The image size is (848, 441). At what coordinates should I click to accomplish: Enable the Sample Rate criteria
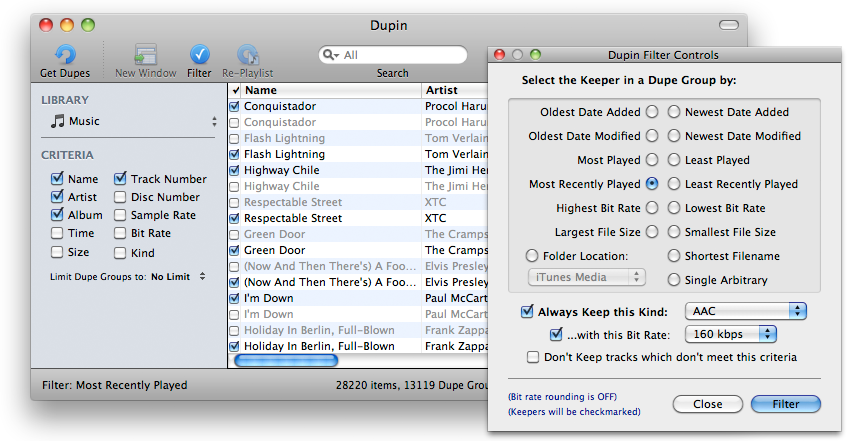120,215
